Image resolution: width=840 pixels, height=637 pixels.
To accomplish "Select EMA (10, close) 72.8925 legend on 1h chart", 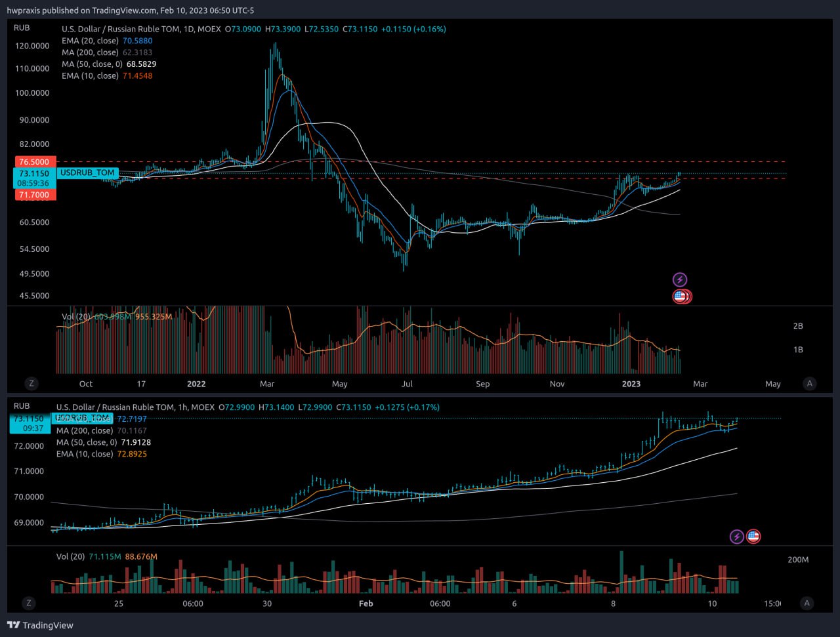I will tap(102, 454).
